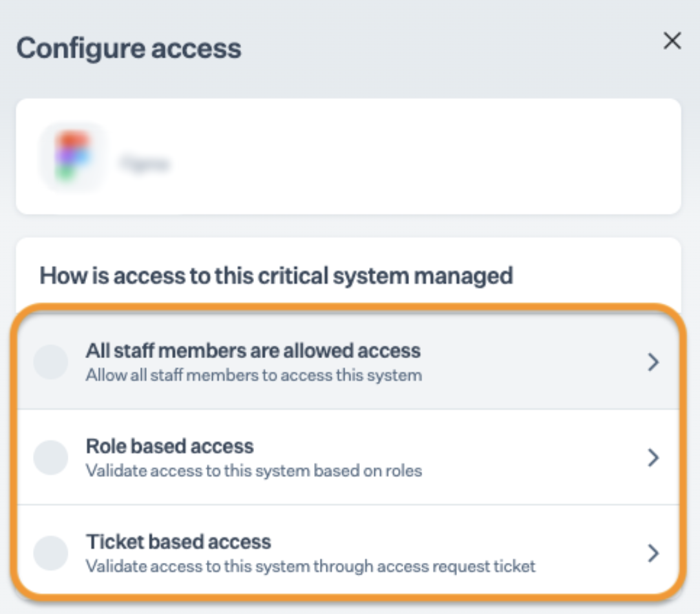The width and height of the screenshot is (700, 614).
Task: Click 'How is access to this critical system managed'
Action: click(276, 276)
